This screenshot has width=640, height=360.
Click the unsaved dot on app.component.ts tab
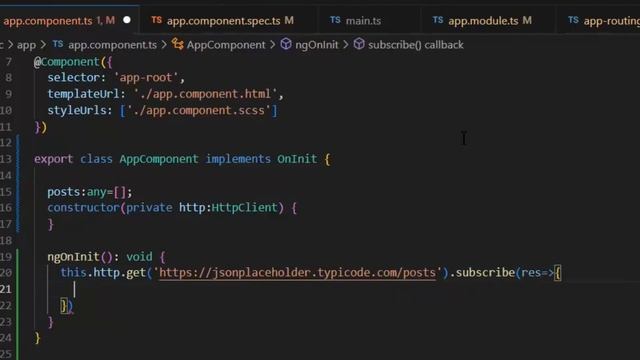tap(127, 20)
